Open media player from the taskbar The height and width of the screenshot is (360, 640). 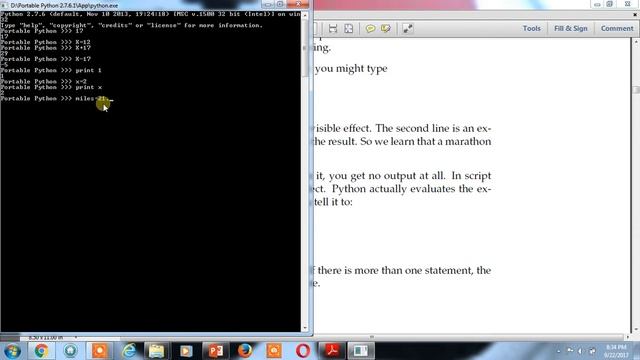[186, 351]
